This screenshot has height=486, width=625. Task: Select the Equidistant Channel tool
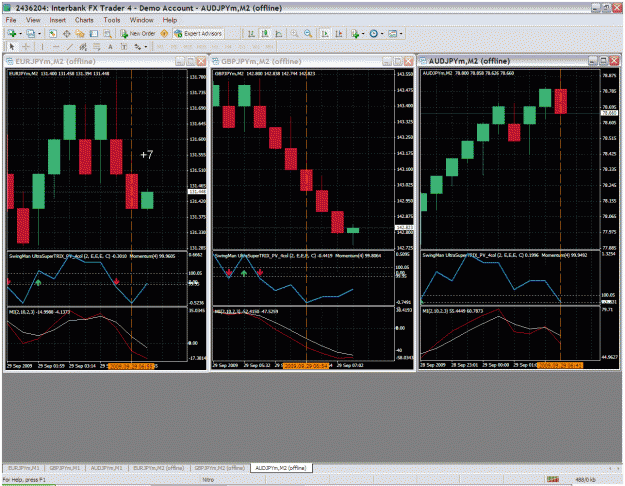(x=83, y=47)
